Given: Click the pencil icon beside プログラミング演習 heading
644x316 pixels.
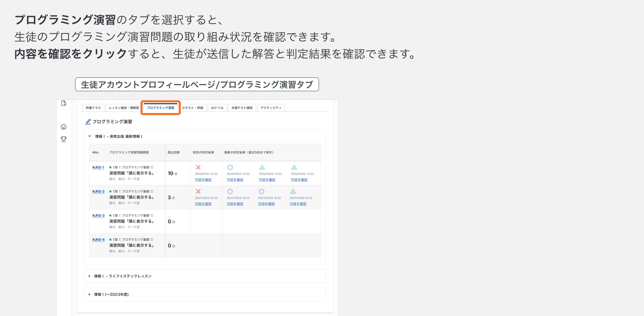Looking at the screenshot, I should pos(88,122).
